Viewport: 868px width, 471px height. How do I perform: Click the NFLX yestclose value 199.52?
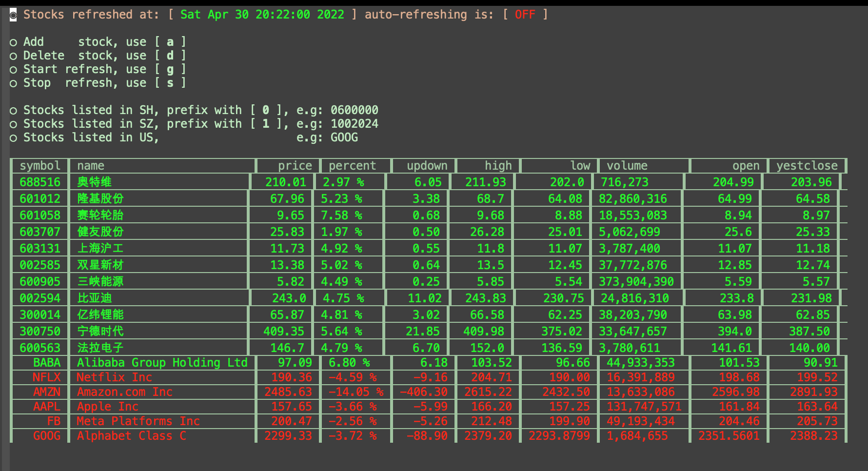tap(817, 377)
